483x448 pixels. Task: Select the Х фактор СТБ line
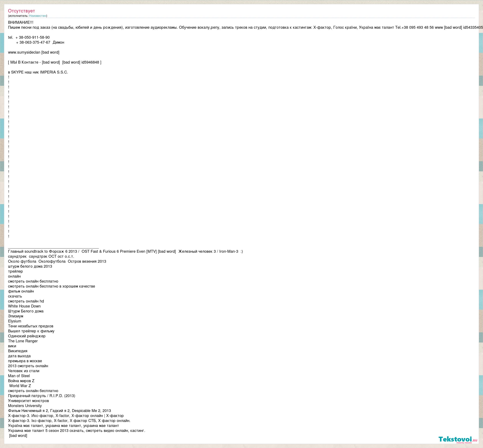tap(69, 421)
